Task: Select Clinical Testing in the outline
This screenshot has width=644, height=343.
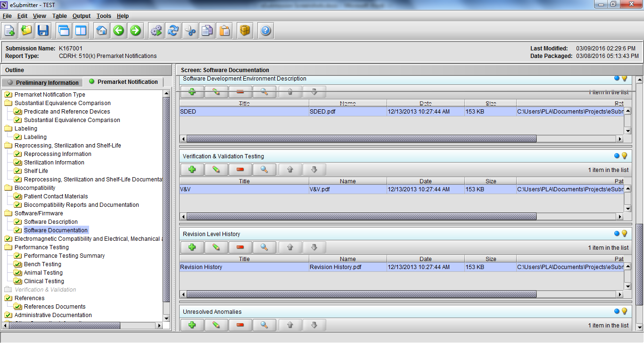Action: 44,281
